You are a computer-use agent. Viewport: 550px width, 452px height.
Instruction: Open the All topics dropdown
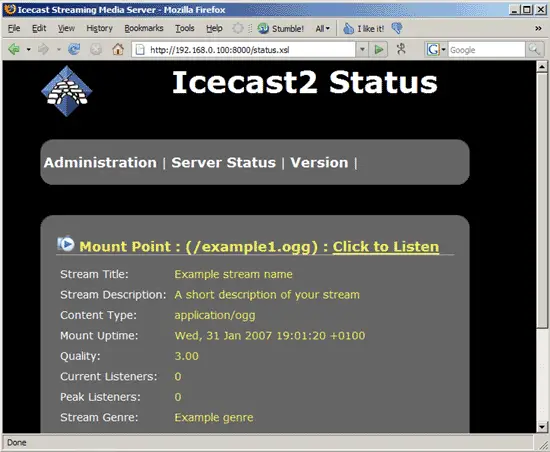point(322,28)
